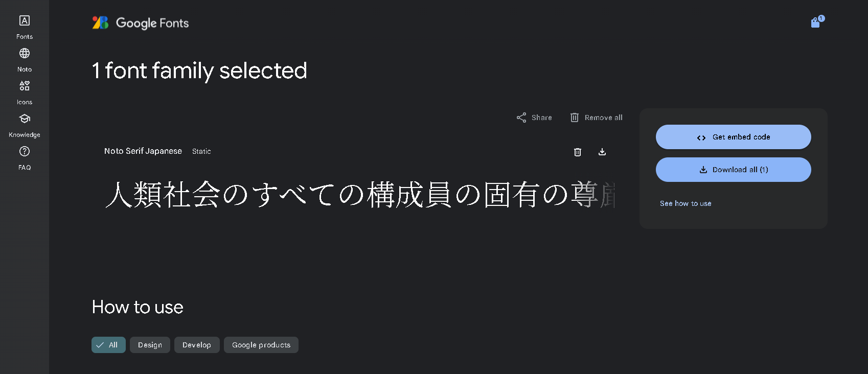Viewport: 868px width, 374px height.
Task: Share the selected font family
Action: click(534, 118)
